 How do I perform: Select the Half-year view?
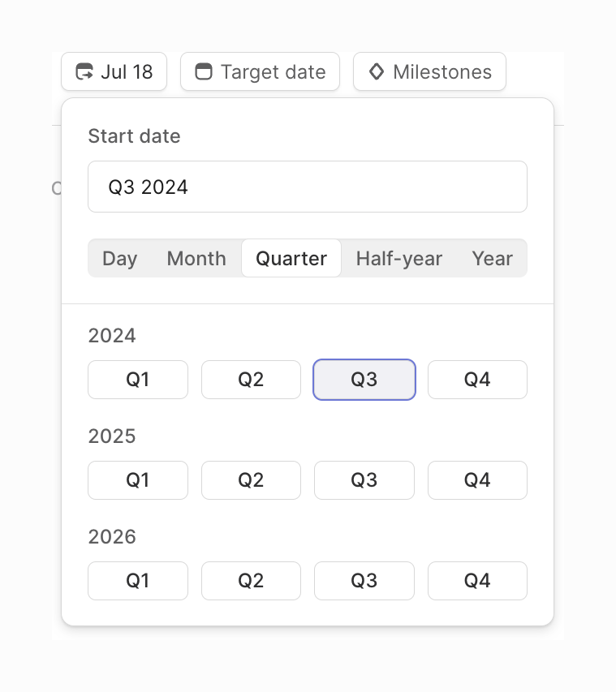(x=399, y=258)
